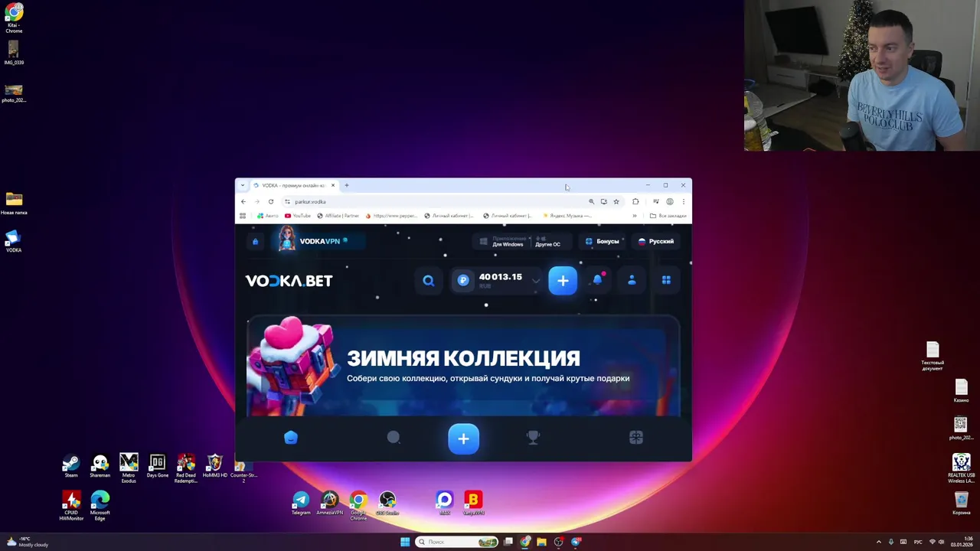Open the gift box icon in bottom navigation
This screenshot has width=980, height=551.
[636, 437]
